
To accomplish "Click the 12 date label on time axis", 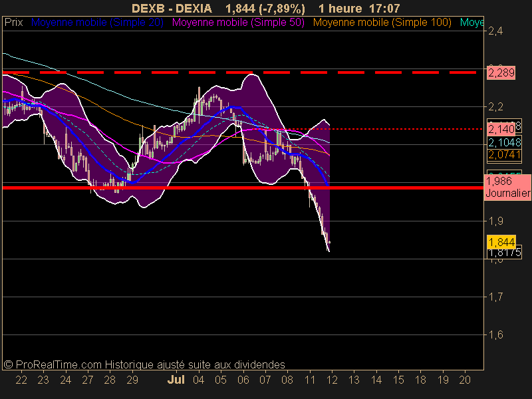I will [332, 380].
